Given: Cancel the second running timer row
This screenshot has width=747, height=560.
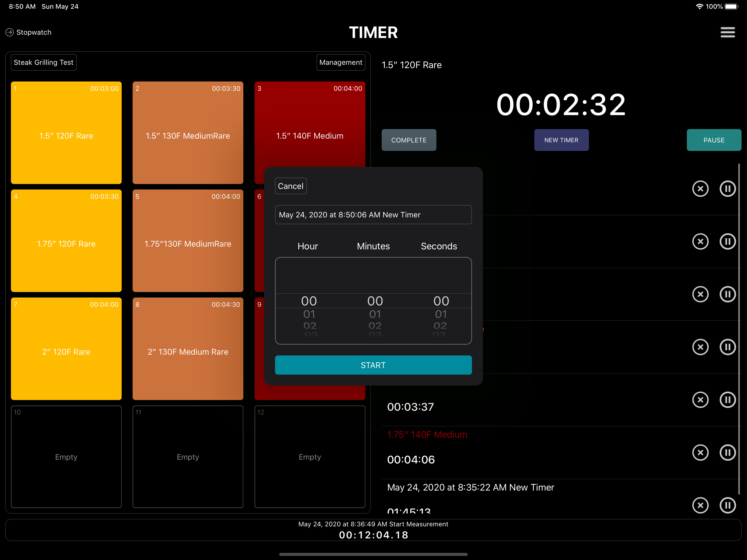Looking at the screenshot, I should [700, 241].
